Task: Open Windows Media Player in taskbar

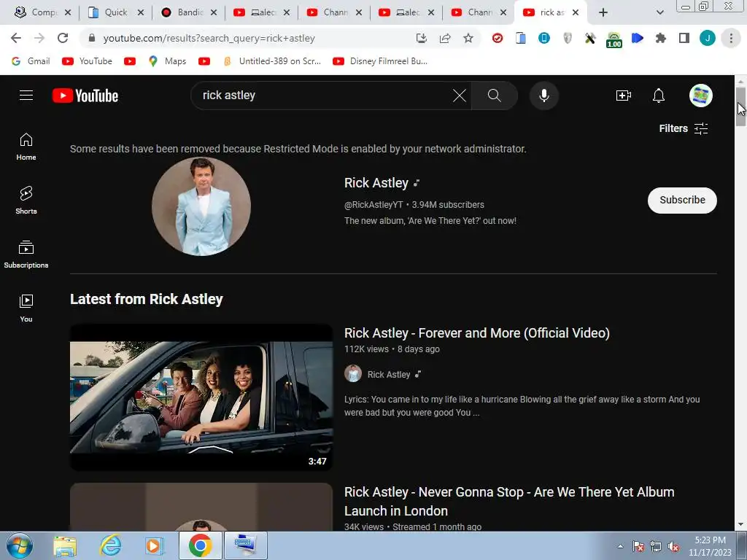Action: (x=155, y=545)
